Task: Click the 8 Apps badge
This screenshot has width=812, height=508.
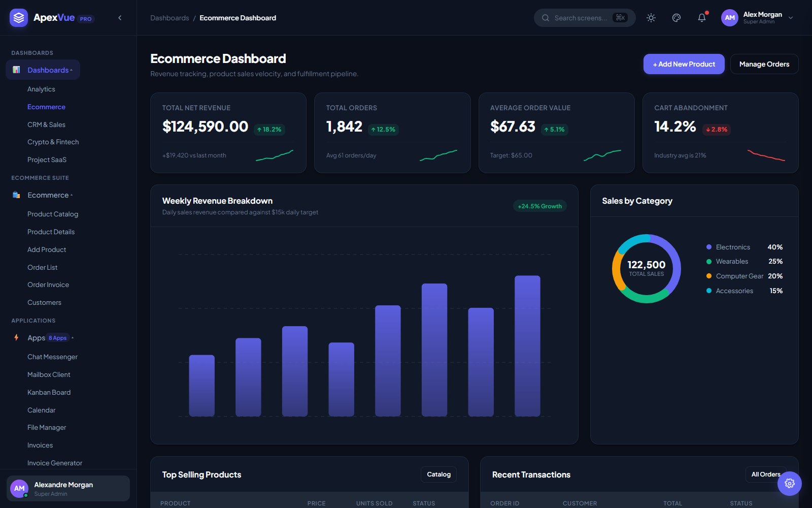Action: pos(58,338)
